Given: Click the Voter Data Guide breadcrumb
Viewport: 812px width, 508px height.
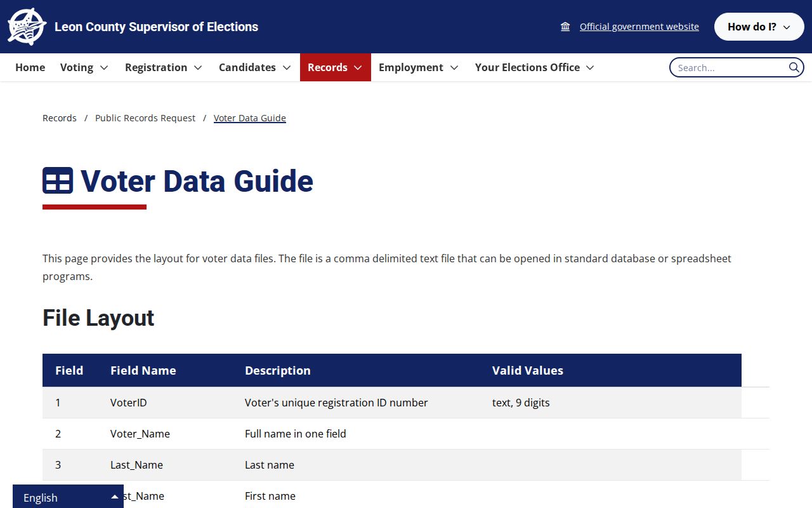Looking at the screenshot, I should coord(250,118).
